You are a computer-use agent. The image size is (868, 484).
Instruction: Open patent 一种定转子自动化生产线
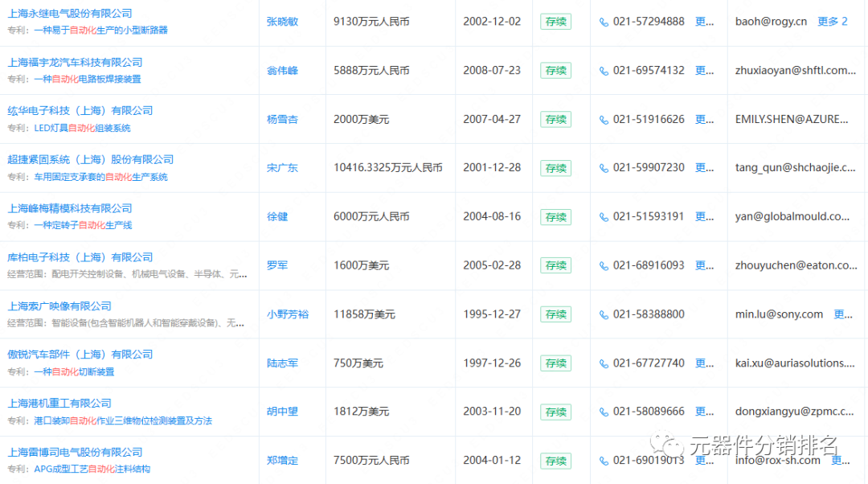point(83,225)
